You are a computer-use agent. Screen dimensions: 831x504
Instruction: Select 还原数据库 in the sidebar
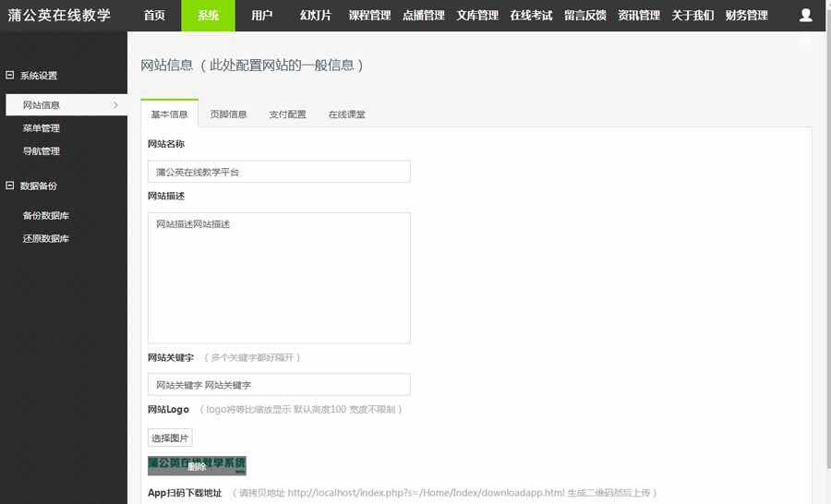(46, 239)
